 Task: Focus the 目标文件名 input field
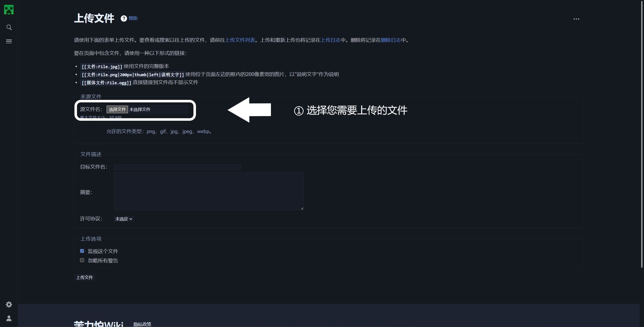[x=177, y=167]
